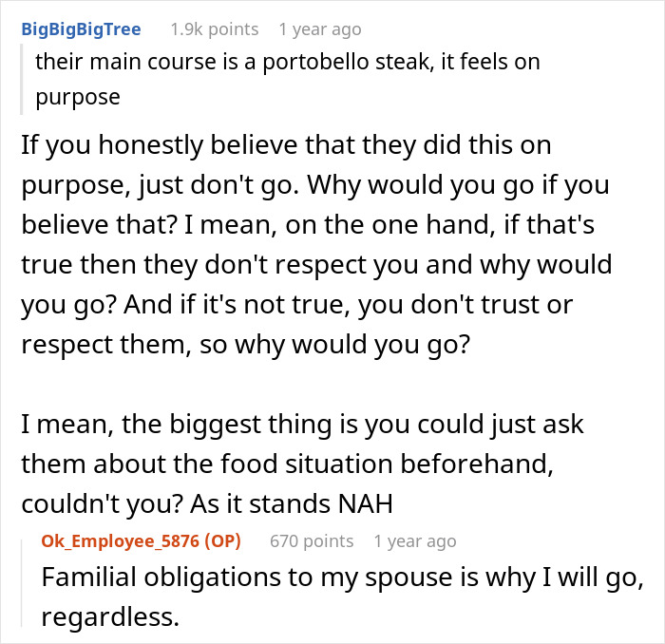Open BigBigBigTree's user profile

pyautogui.click(x=81, y=29)
